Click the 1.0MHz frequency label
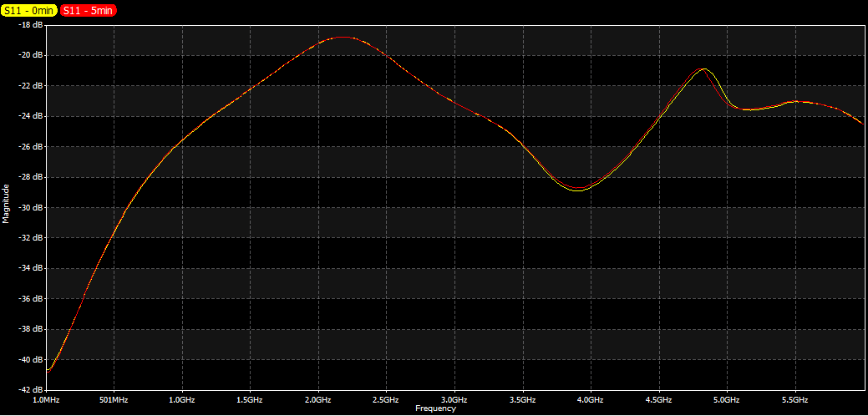Screen dimensions: 868x416 tap(45, 399)
